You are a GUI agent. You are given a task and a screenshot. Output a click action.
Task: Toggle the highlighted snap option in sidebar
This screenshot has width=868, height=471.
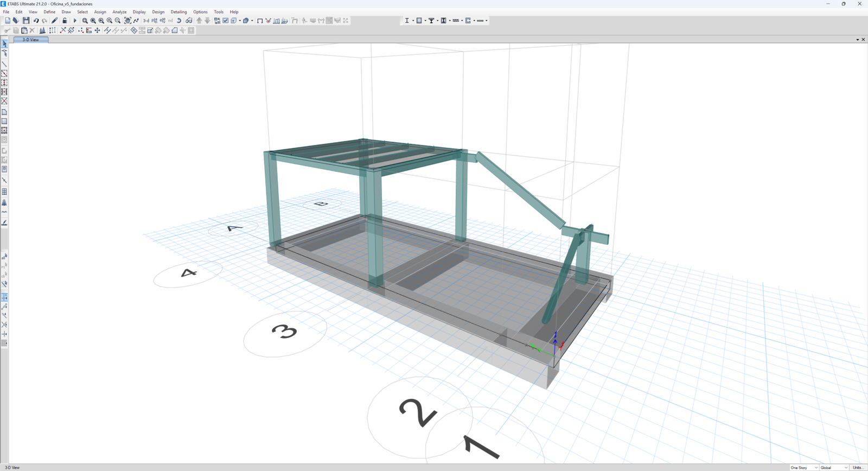point(4,297)
